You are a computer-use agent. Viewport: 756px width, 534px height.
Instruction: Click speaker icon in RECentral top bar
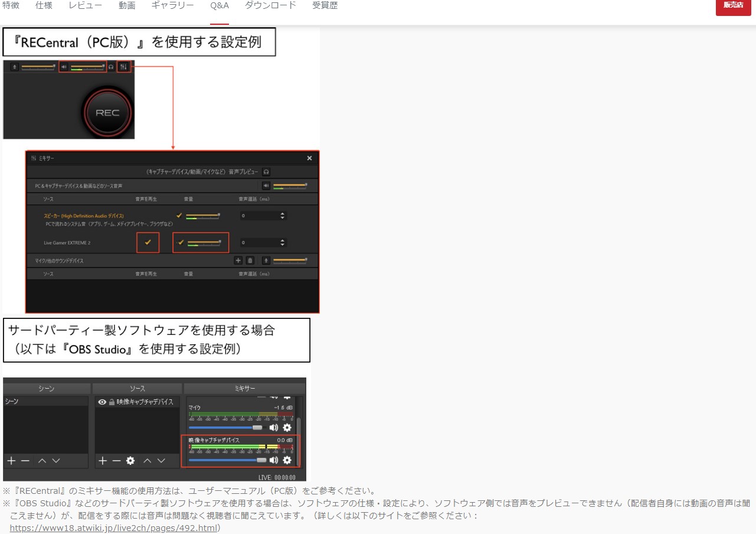[64, 67]
